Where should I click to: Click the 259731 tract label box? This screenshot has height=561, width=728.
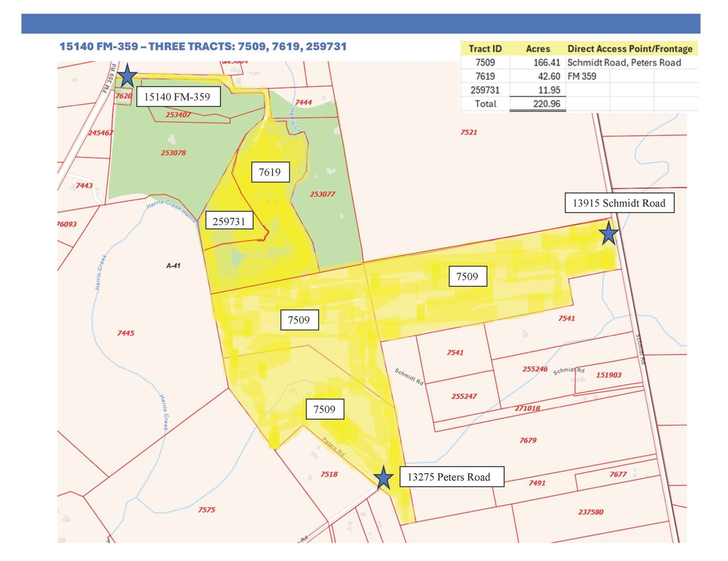229,221
